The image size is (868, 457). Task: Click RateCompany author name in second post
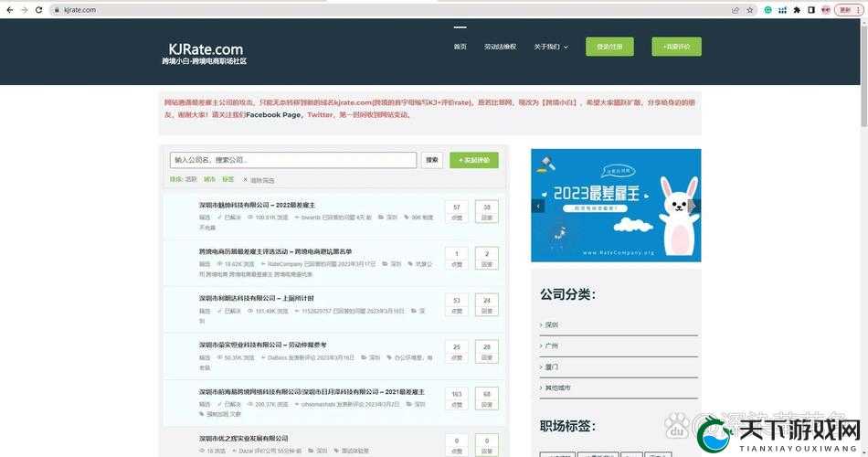point(284,264)
